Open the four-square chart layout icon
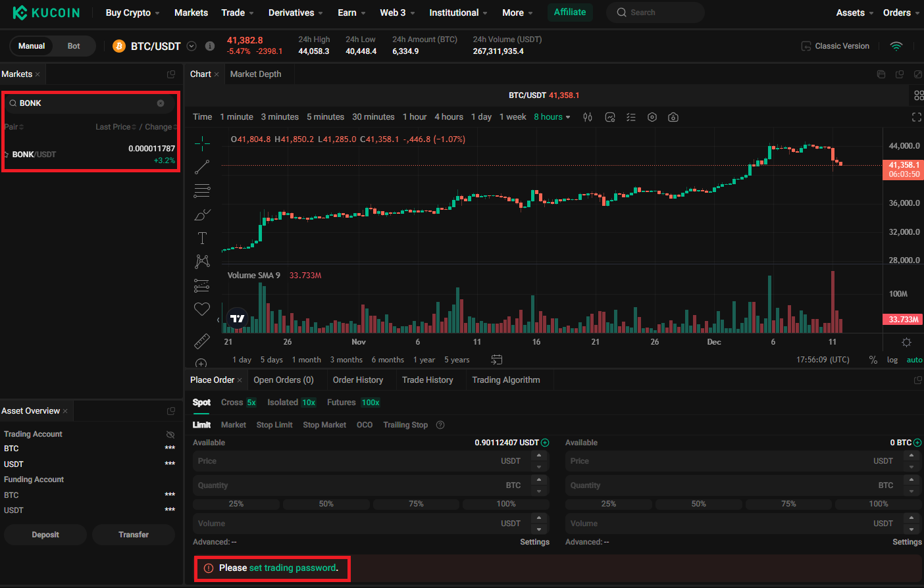 tap(919, 95)
